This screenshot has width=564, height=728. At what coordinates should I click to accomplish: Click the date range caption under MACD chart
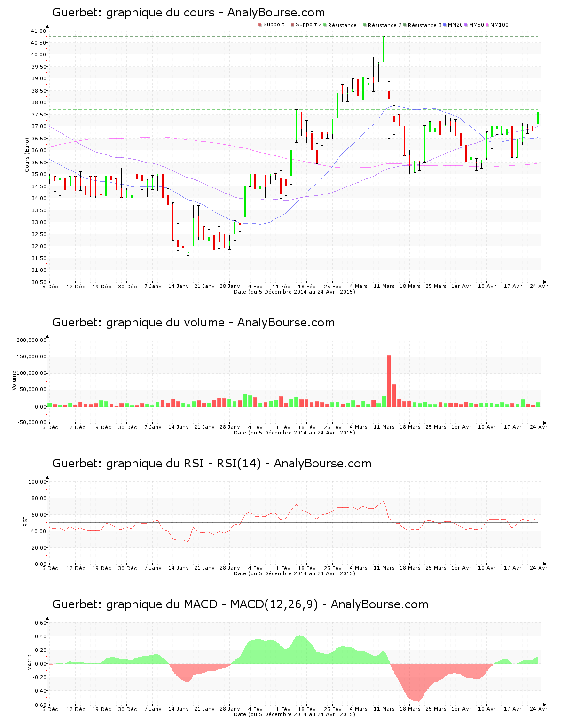click(294, 714)
